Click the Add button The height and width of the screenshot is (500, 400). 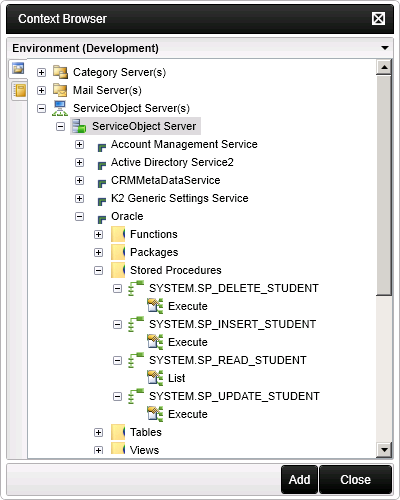(x=299, y=480)
